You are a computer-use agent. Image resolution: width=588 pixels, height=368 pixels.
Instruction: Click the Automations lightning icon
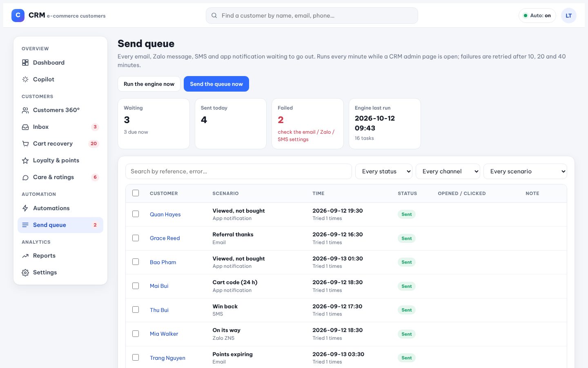point(25,208)
